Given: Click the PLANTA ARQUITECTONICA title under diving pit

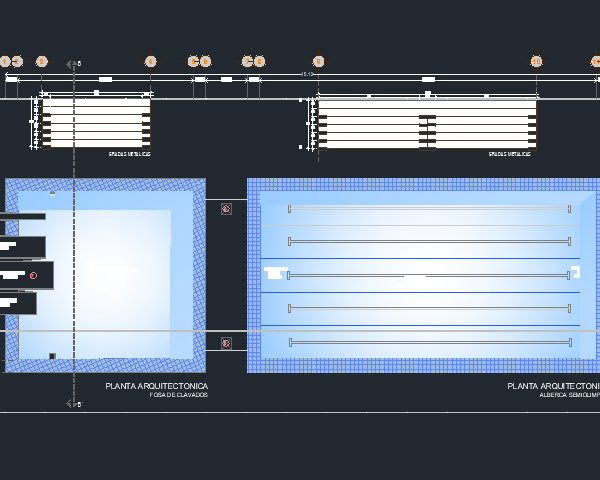Looking at the screenshot, I should (157, 386).
